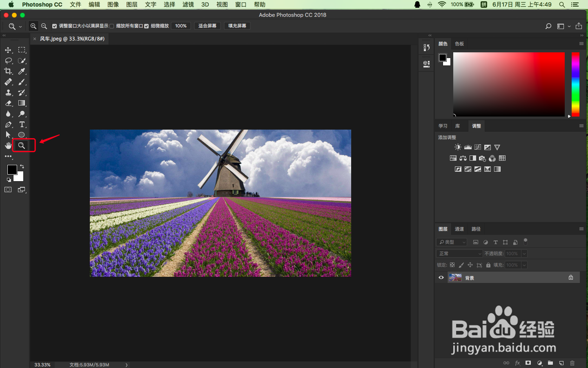Screen dimensions: 588x368
Task: Hide the 背景 layer visibility
Action: pos(441,278)
